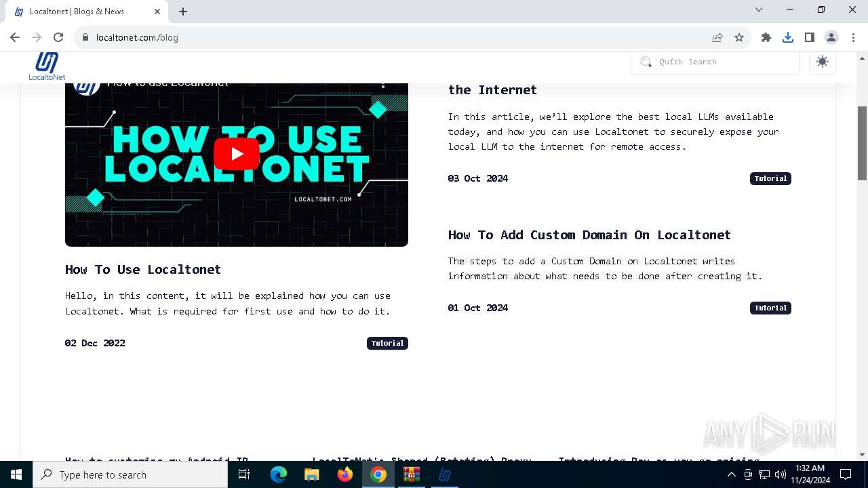The image size is (868, 488).
Task: Go forward in browser history
Action: [37, 37]
